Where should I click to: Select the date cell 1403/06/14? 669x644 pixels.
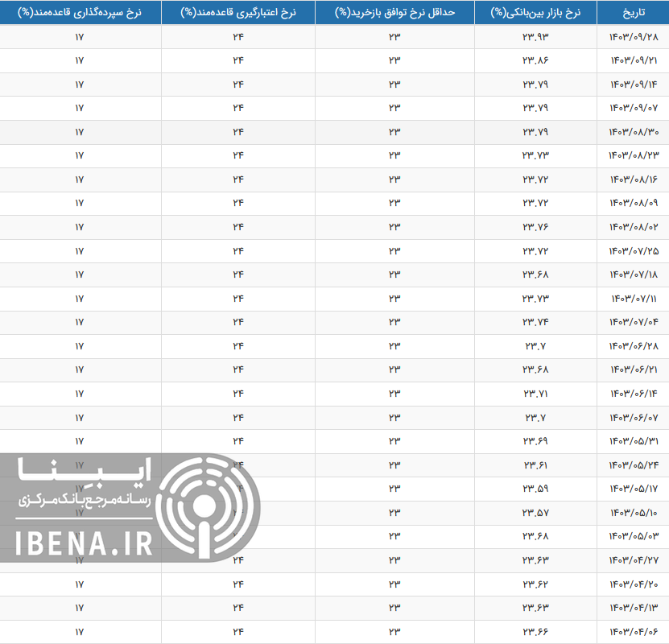[x=633, y=394]
